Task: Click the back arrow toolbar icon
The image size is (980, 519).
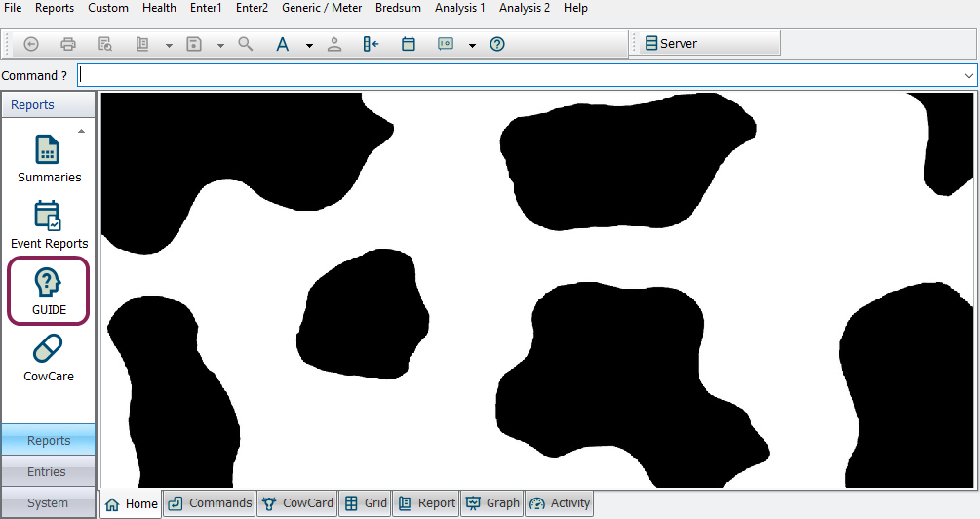Action: click(31, 44)
